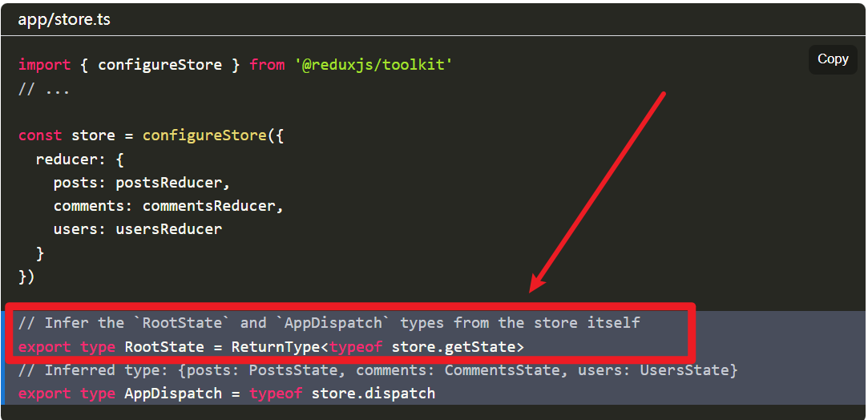Click the app/store.ts file title
The height and width of the screenshot is (420, 868).
click(x=64, y=19)
